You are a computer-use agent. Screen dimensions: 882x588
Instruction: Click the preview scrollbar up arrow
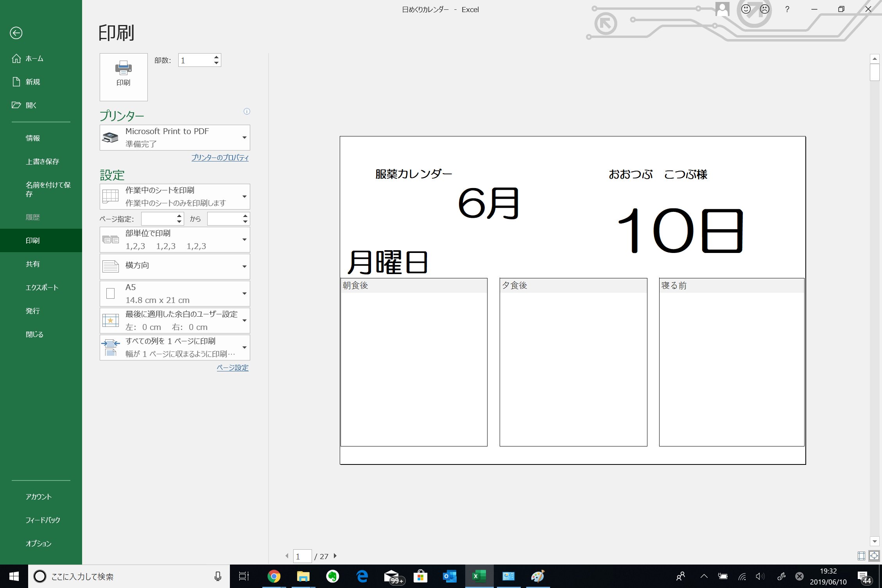coord(875,59)
